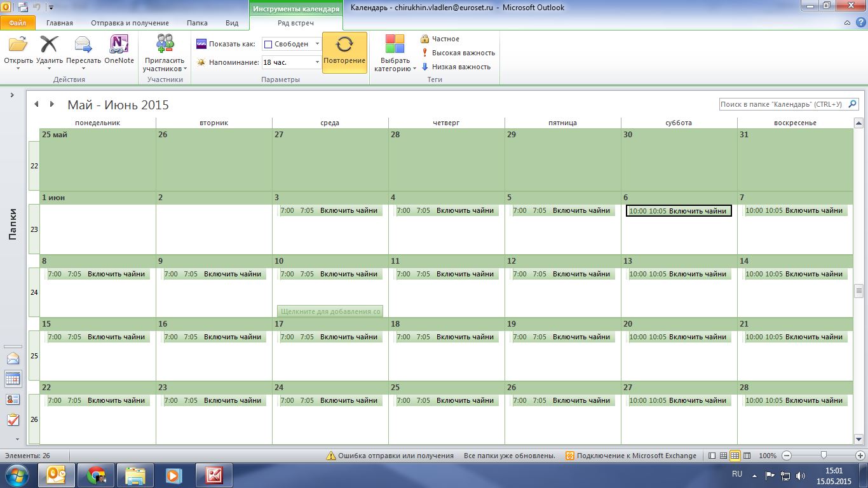
Task: Select the Ряд встреч contextual tab
Action: 296,23
